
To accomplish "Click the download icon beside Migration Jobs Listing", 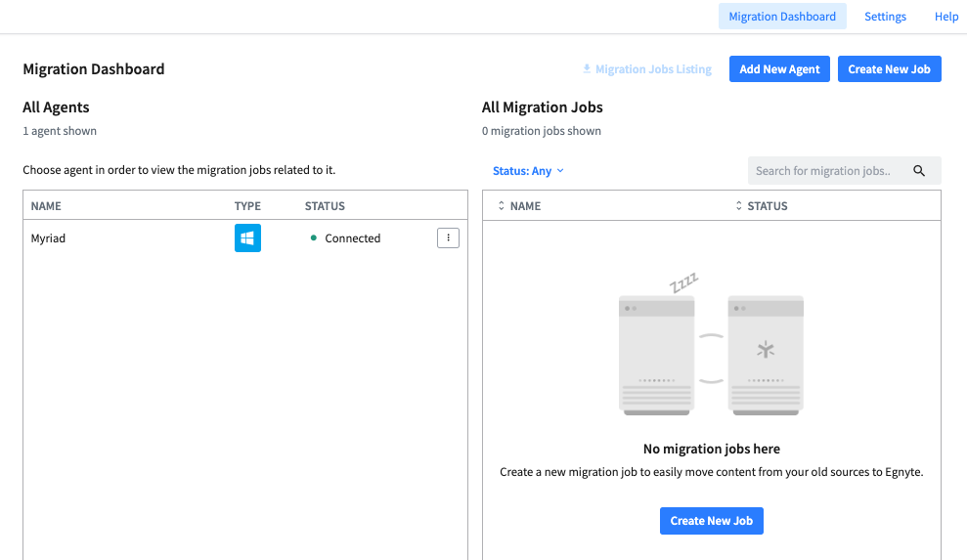I will click(587, 68).
